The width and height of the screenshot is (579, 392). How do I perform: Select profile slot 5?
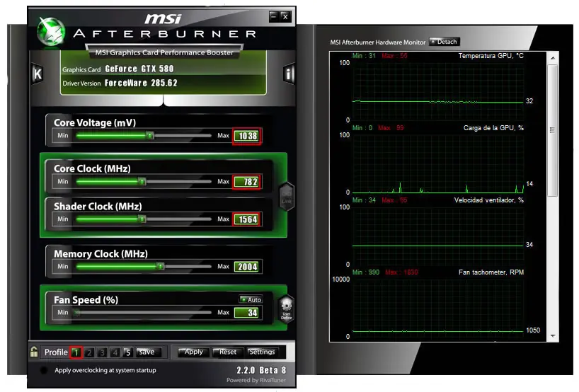click(x=128, y=352)
